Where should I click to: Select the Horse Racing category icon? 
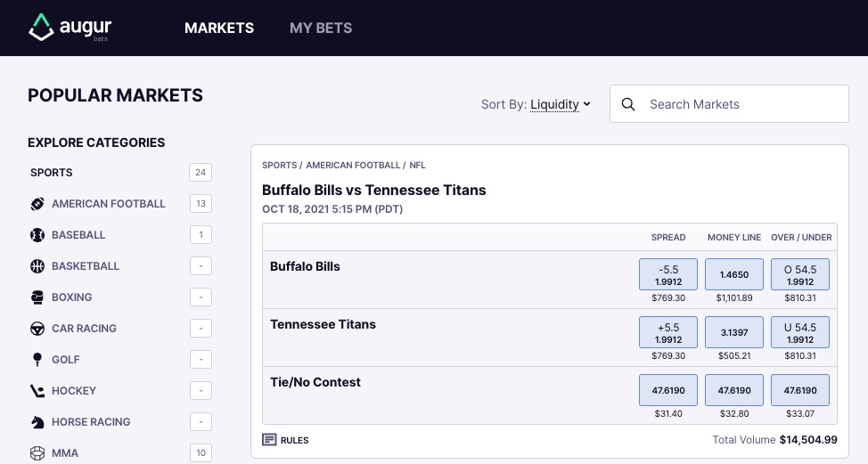pos(37,422)
